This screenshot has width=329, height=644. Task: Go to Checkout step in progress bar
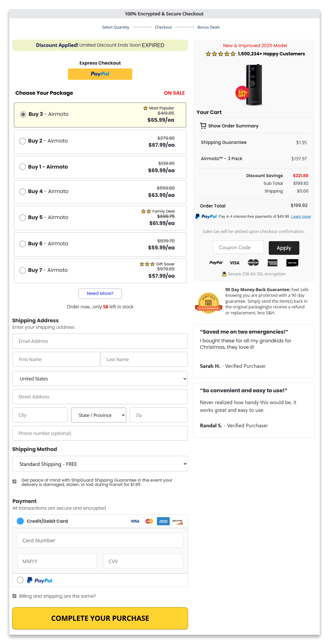pos(163,27)
